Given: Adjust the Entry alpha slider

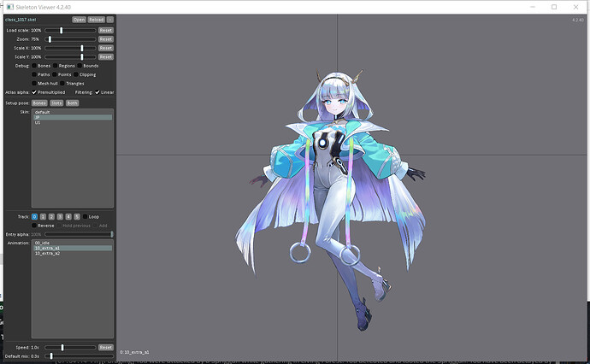Looking at the screenshot, I should tap(79, 234).
